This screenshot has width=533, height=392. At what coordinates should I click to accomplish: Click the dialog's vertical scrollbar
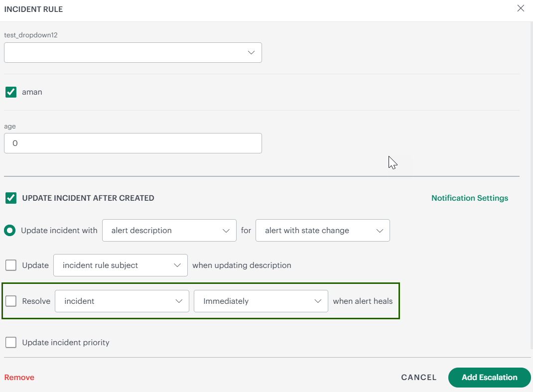click(530, 184)
